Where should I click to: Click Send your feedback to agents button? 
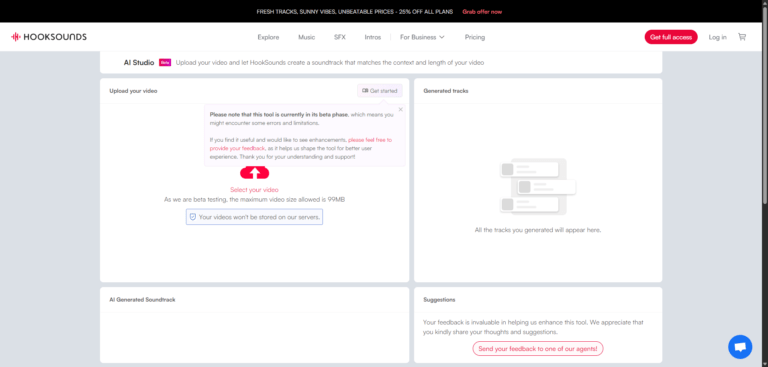pos(538,348)
